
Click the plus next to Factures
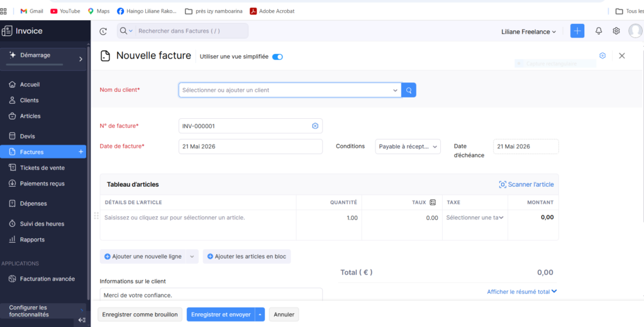tap(80, 152)
